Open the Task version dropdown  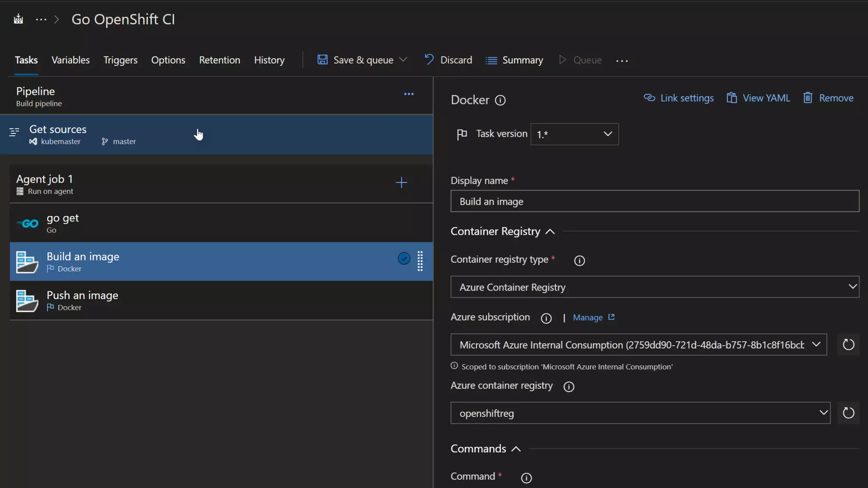click(x=574, y=134)
